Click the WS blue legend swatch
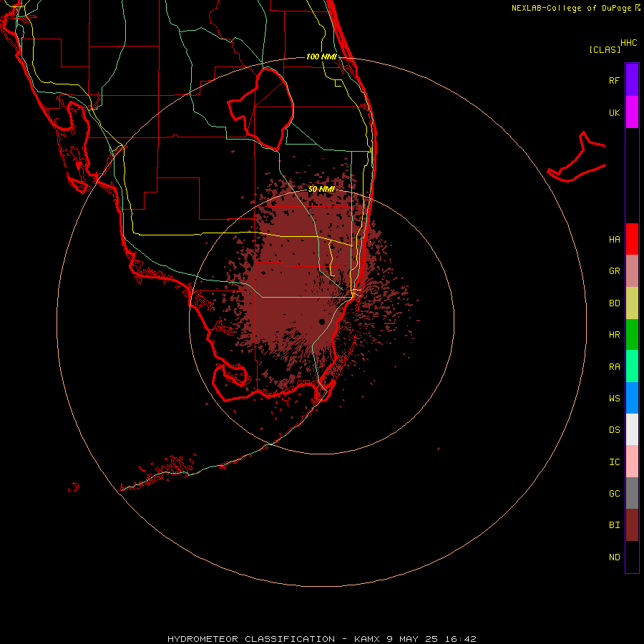 click(632, 398)
